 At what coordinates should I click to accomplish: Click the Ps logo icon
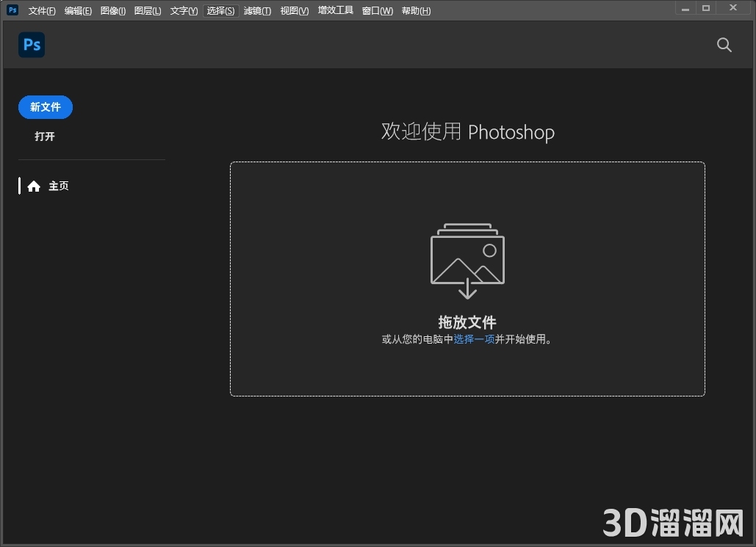coord(31,45)
